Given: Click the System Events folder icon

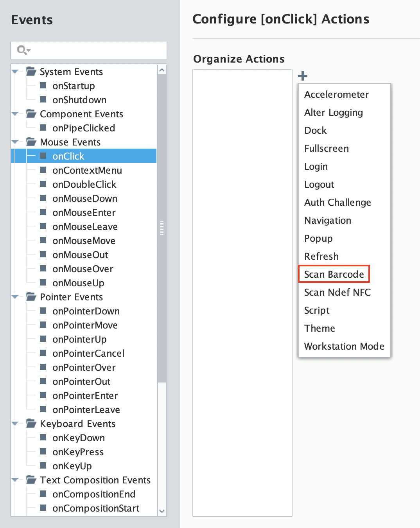Looking at the screenshot, I should tap(31, 71).
